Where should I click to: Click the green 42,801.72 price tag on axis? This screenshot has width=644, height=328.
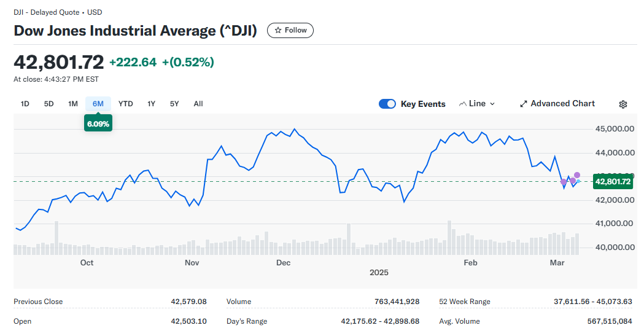click(x=613, y=182)
